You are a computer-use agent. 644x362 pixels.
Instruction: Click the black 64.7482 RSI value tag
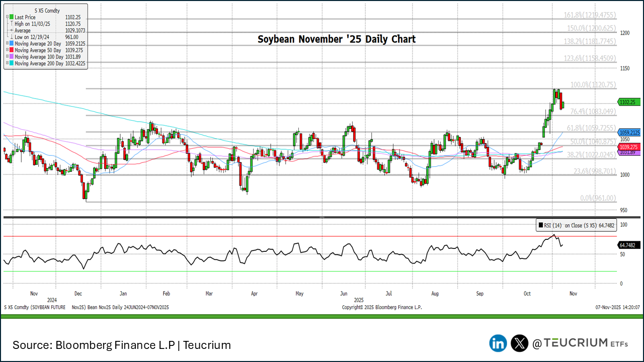[x=628, y=245]
